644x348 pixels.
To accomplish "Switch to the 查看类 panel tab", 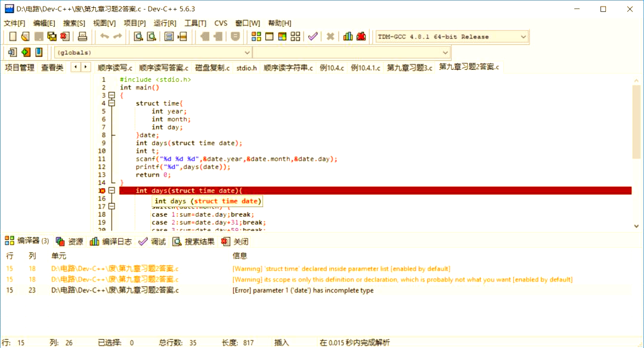I will click(x=52, y=67).
